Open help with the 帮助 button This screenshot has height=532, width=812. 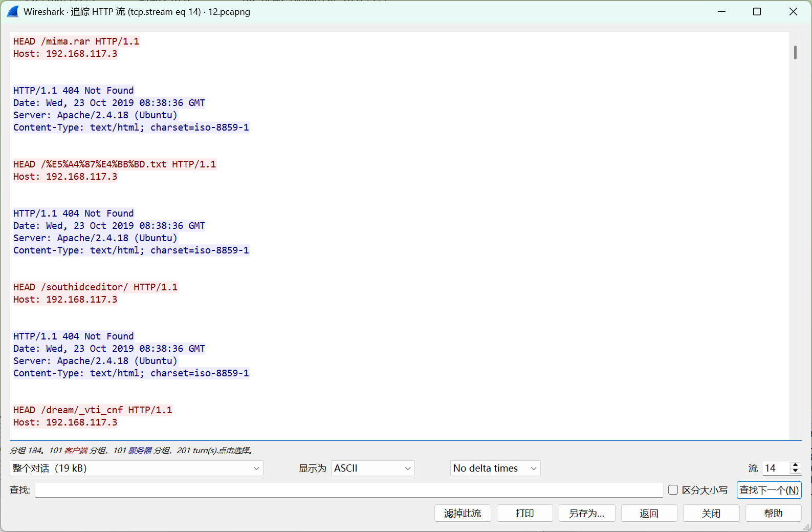tap(773, 513)
